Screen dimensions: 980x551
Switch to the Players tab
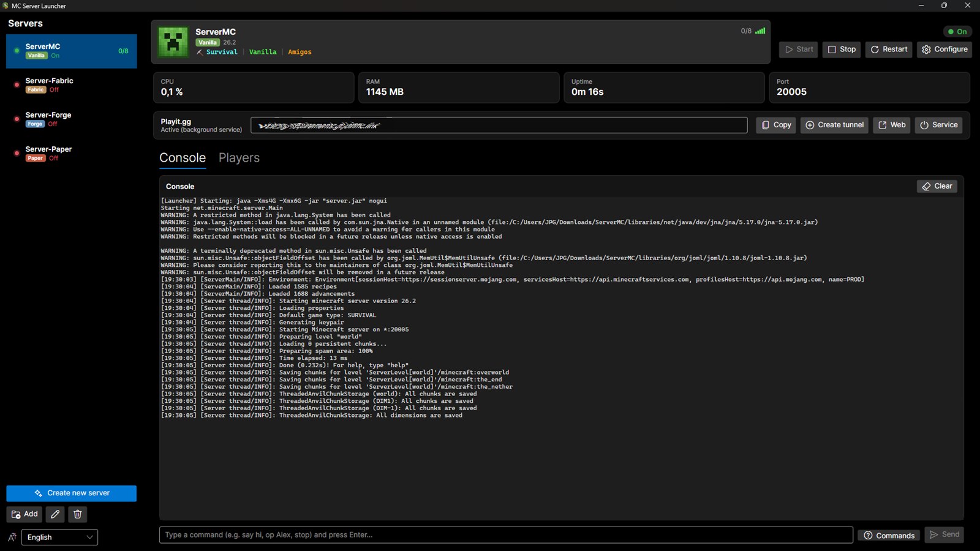(x=239, y=158)
